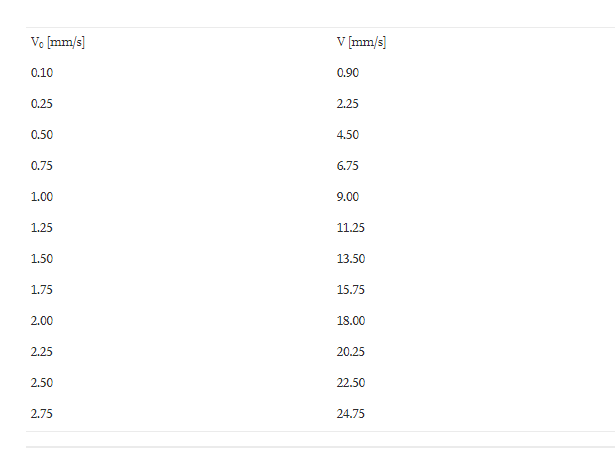615x462 pixels.
Task: Click the V [mm/s] column header
Action: (361, 42)
